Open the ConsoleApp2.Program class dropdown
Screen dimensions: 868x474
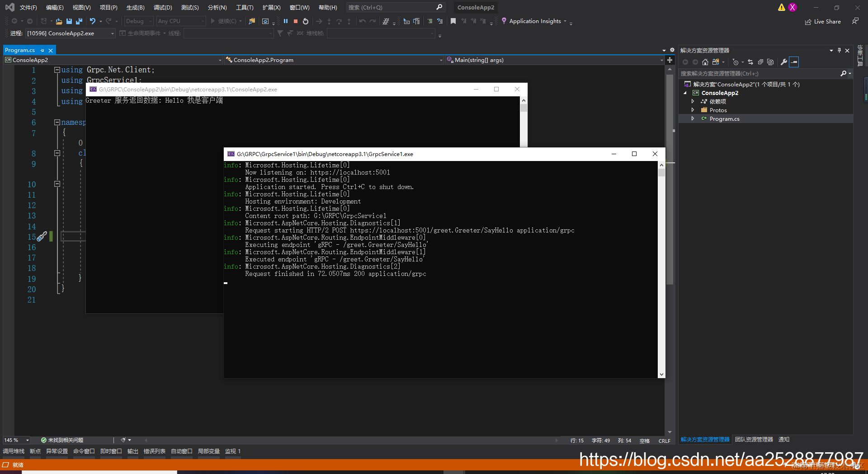tap(334, 60)
